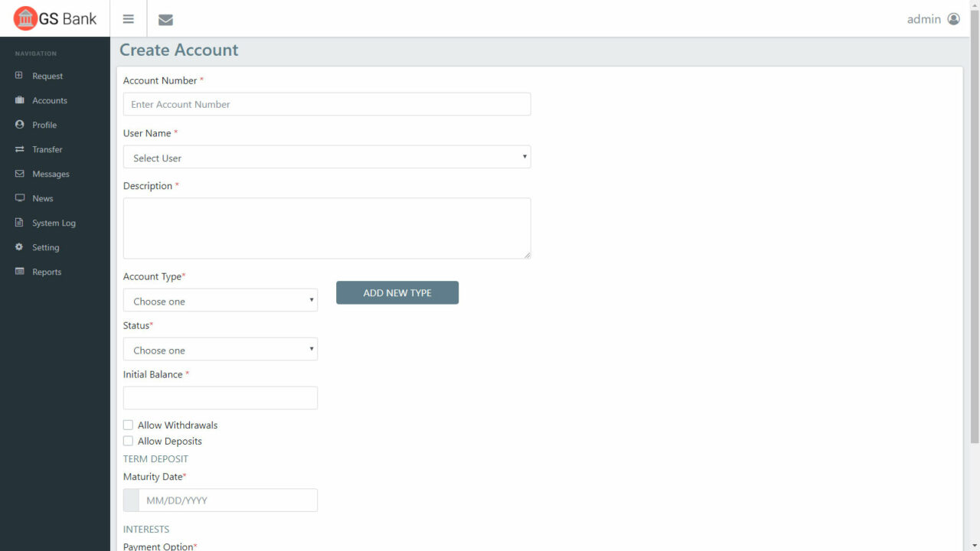Click the System Log icon
This screenshot has height=551, width=980.
[x=18, y=223]
